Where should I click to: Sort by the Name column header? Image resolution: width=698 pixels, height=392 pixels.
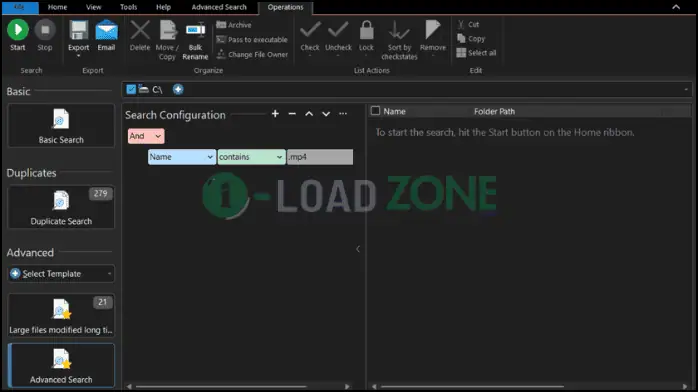click(x=394, y=111)
